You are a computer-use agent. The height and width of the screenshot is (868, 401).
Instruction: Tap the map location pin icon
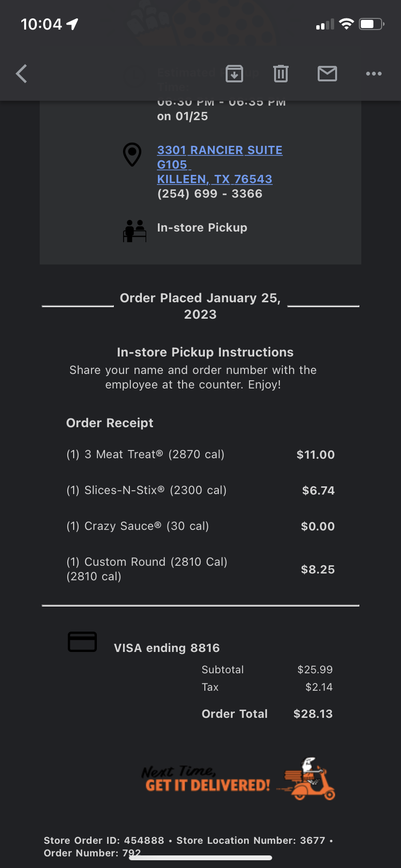132,155
